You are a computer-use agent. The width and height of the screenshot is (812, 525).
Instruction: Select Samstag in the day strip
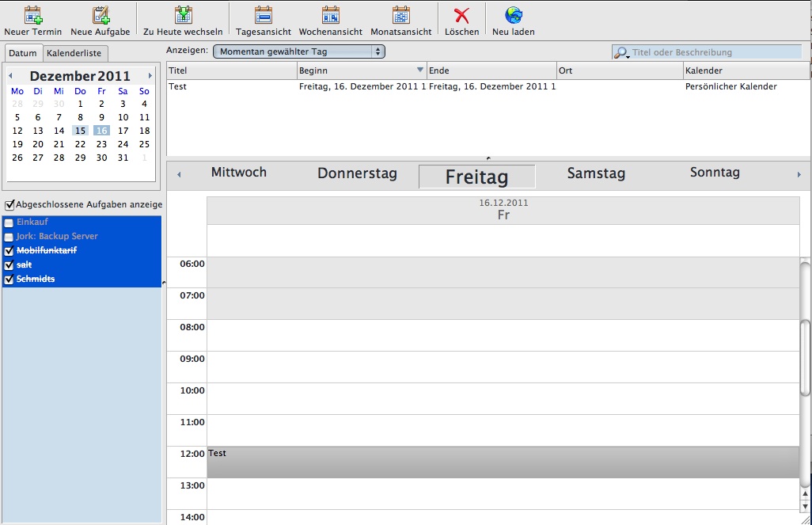tap(596, 173)
